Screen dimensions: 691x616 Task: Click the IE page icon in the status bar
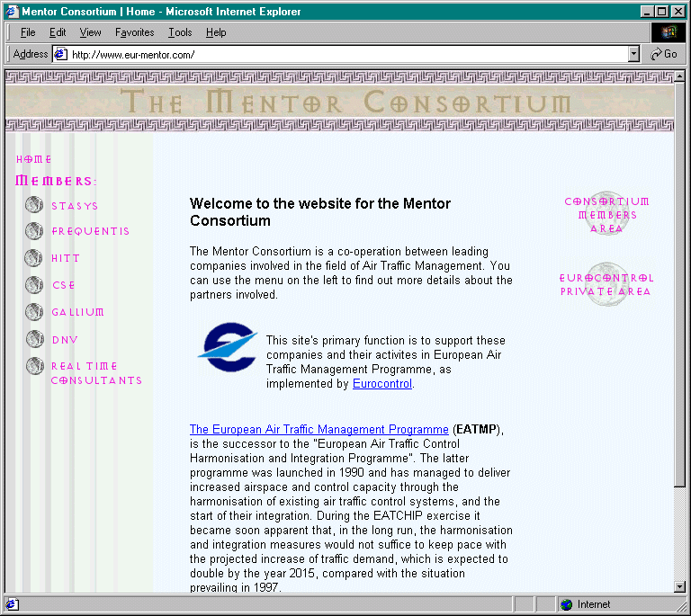click(12, 604)
